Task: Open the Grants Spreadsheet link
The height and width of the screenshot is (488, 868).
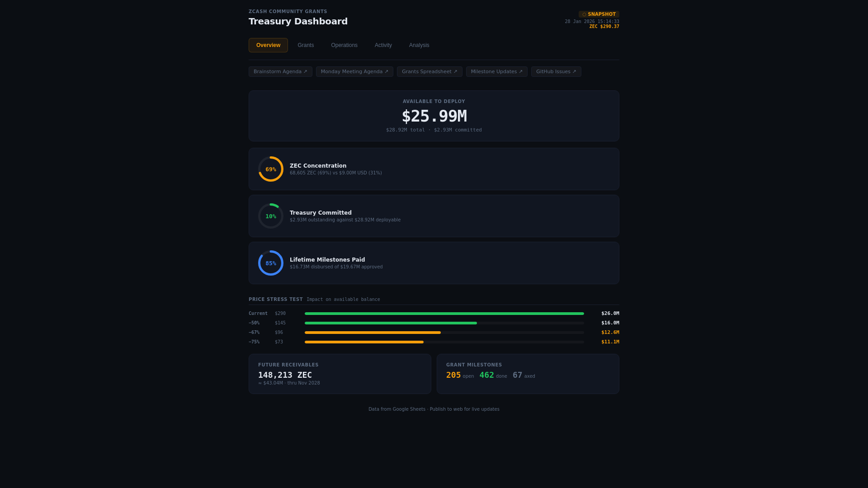Action: [429, 72]
